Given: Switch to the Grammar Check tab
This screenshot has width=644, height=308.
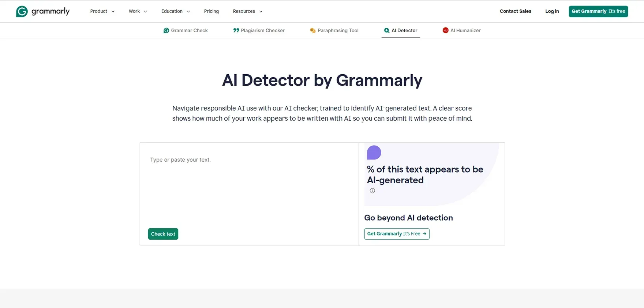Looking at the screenshot, I should click(x=186, y=30).
